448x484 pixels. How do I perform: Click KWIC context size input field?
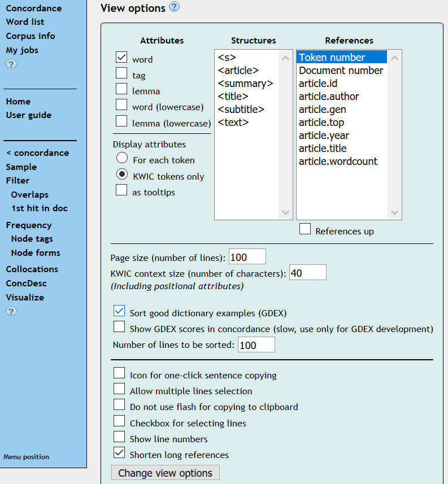308,273
